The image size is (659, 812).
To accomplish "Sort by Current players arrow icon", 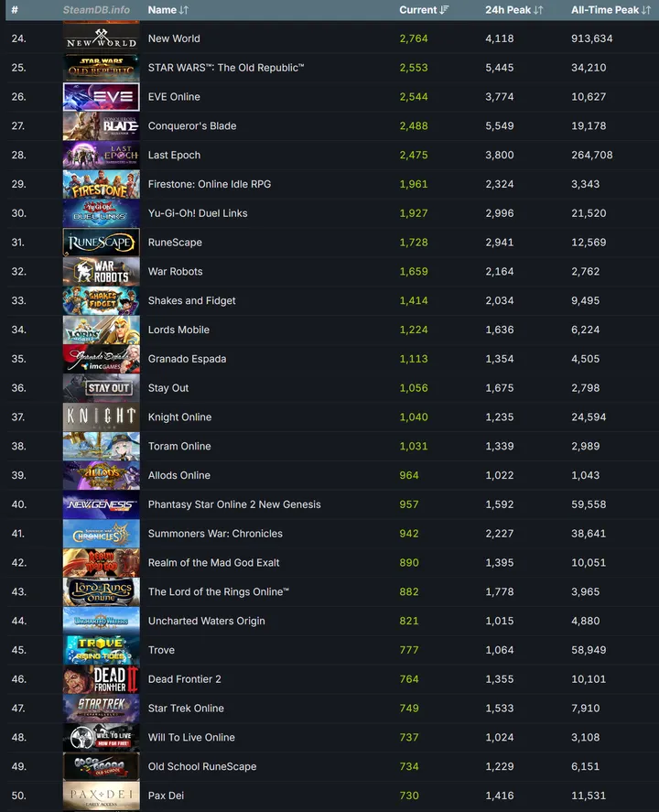I will click(444, 10).
